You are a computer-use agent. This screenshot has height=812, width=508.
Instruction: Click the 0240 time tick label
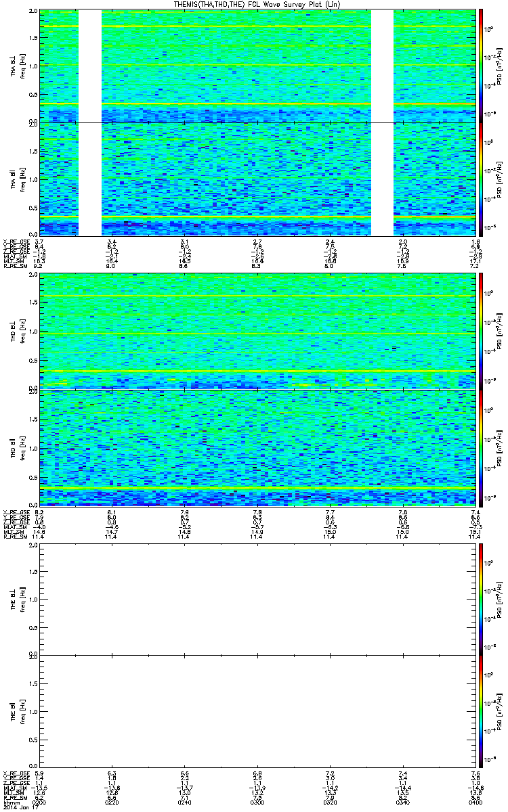tap(184, 802)
